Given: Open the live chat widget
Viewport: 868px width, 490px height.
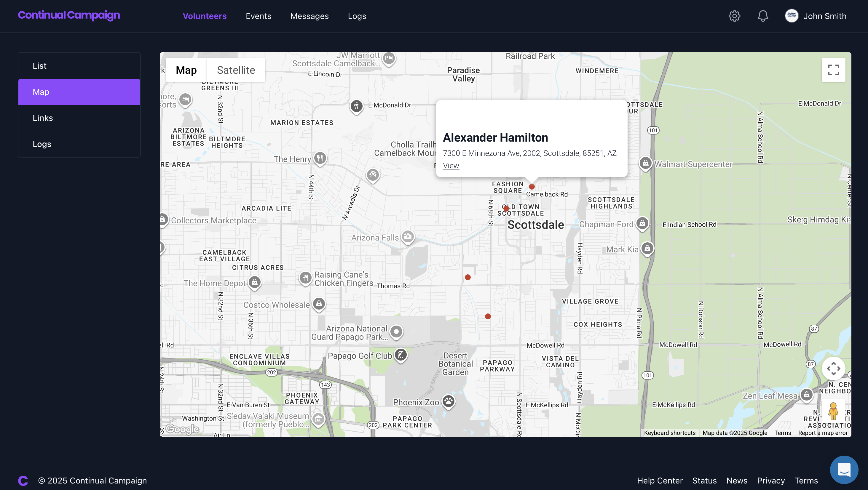Looking at the screenshot, I should coord(844,469).
